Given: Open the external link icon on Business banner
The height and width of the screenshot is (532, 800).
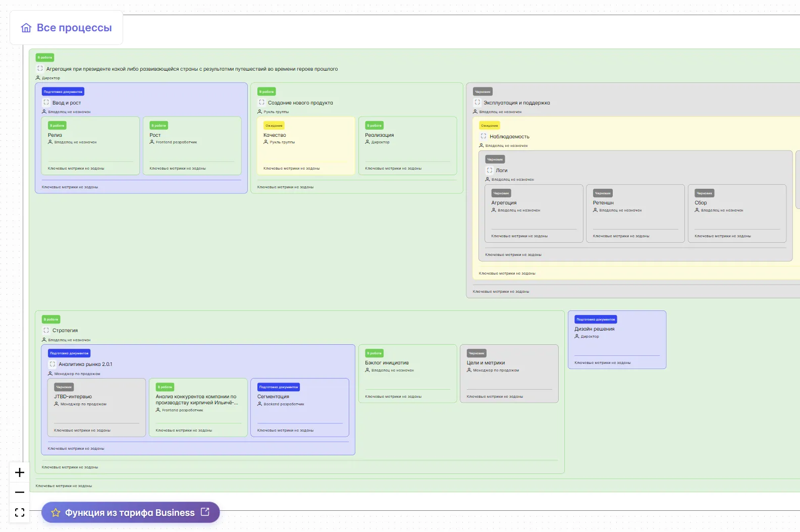Looking at the screenshot, I should click(205, 512).
